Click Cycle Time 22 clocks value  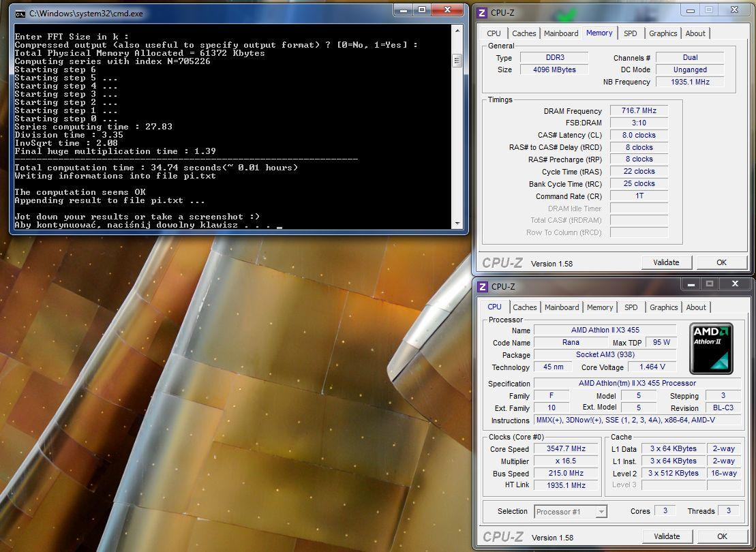click(639, 172)
